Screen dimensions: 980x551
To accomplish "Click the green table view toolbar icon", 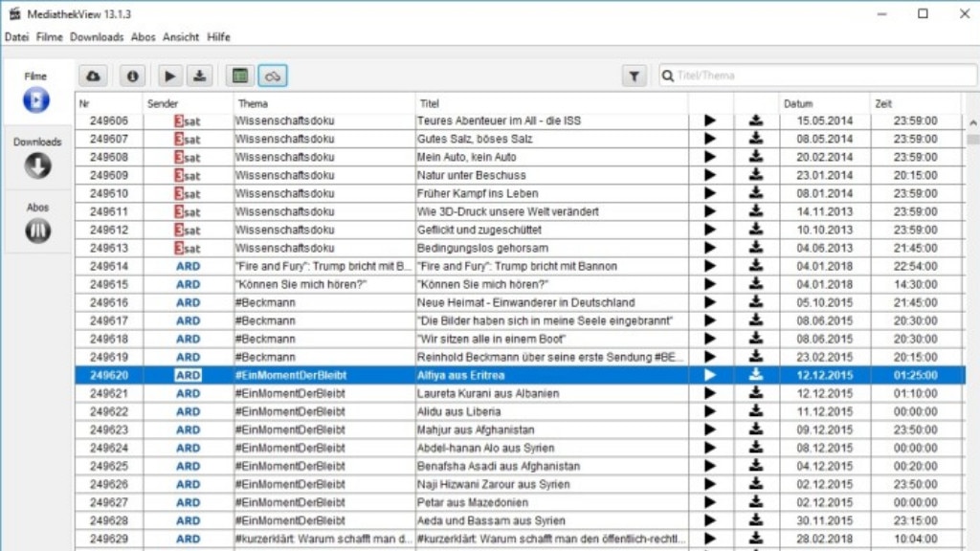I will point(240,77).
